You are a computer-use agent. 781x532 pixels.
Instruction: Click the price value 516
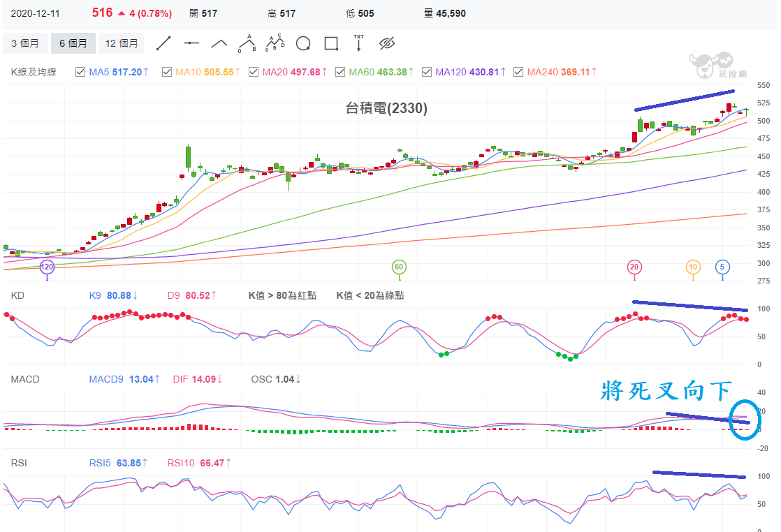coord(102,13)
